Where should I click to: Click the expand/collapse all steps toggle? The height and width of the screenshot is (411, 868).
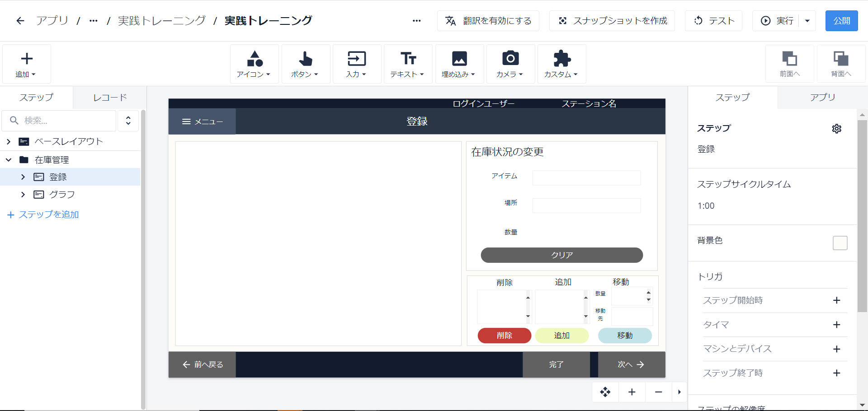click(128, 121)
